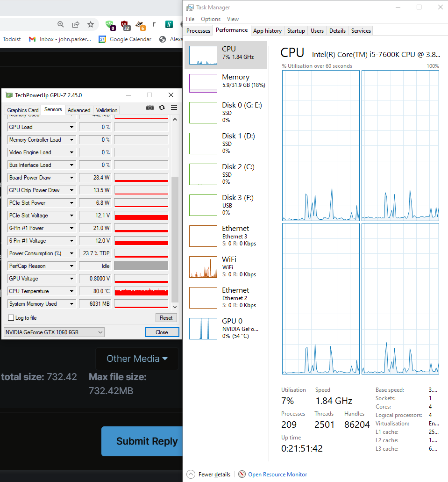This screenshot has height=482, width=448.
Task: Open Memory Controller Load dropdown
Action: (x=71, y=140)
